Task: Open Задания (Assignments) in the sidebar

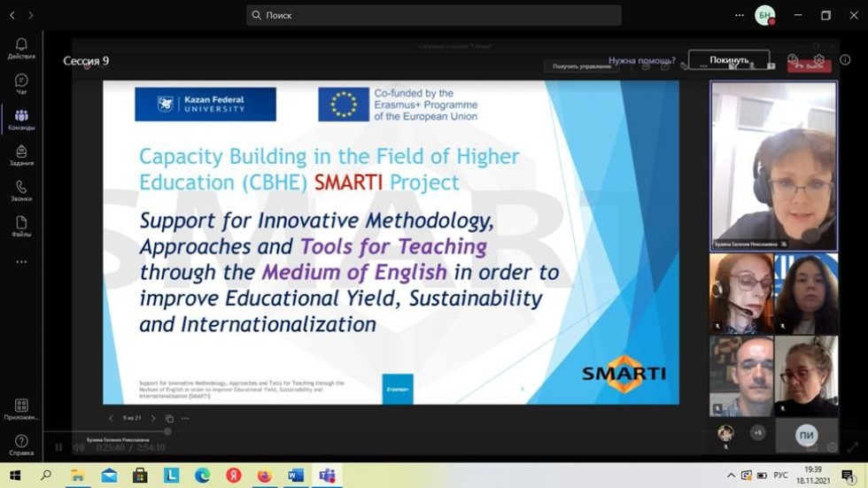Action: coord(21,156)
